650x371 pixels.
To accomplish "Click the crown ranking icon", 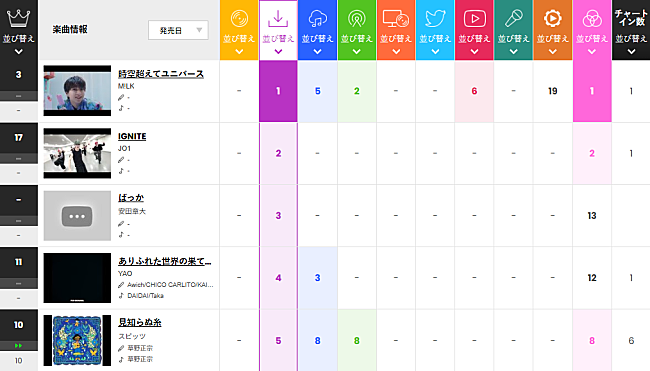I will (x=19, y=18).
